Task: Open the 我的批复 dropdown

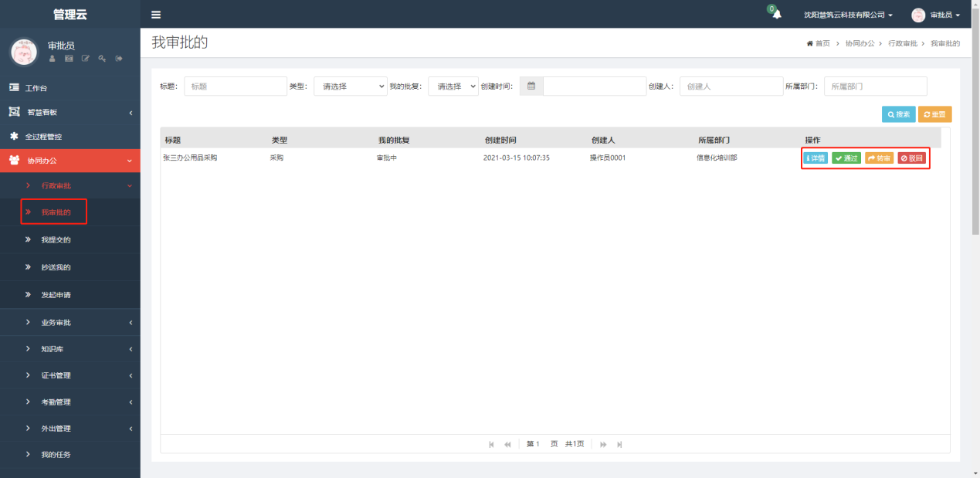Action: [453, 86]
